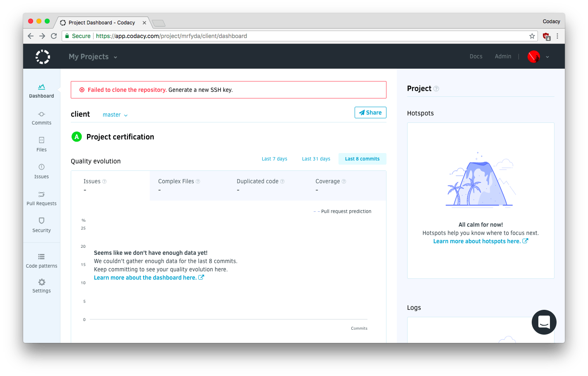Open the Security shield icon
Image resolution: width=588 pixels, height=376 pixels.
click(x=41, y=221)
